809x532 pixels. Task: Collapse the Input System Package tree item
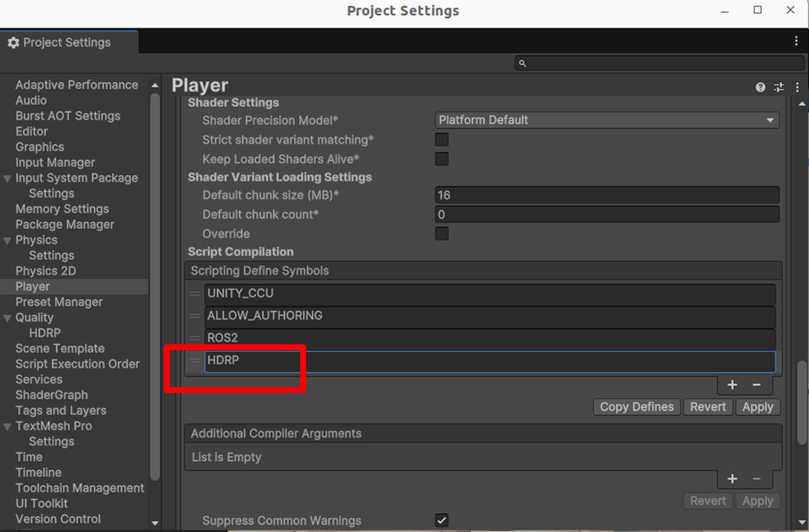[x=7, y=178]
